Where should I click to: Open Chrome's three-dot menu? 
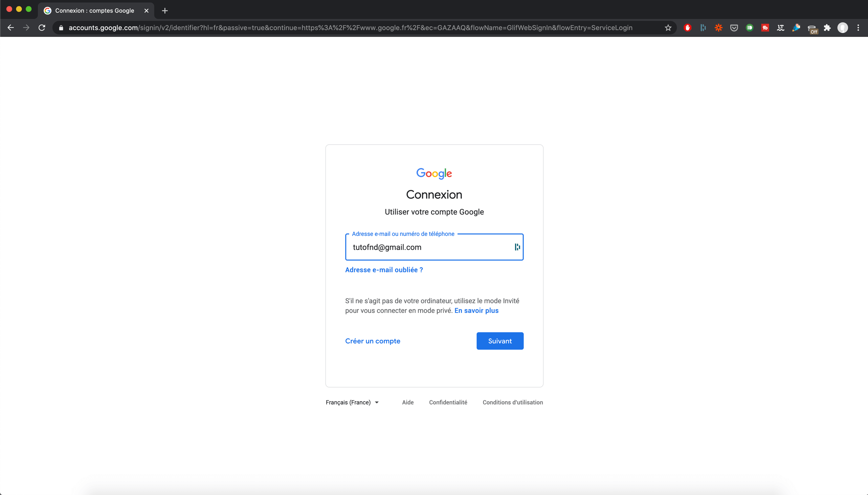coord(858,28)
